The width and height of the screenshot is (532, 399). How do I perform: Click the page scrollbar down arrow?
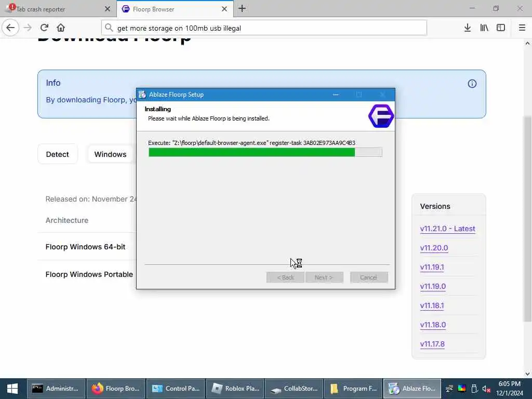click(527, 374)
